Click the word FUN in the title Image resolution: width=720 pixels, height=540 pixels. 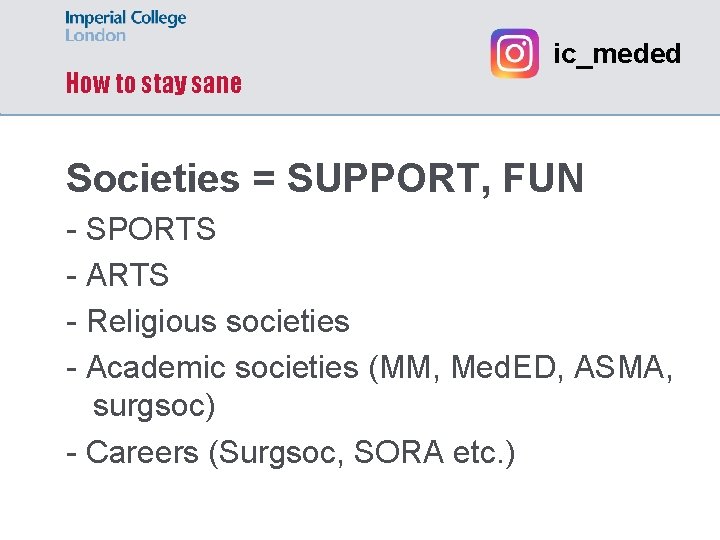[544, 178]
